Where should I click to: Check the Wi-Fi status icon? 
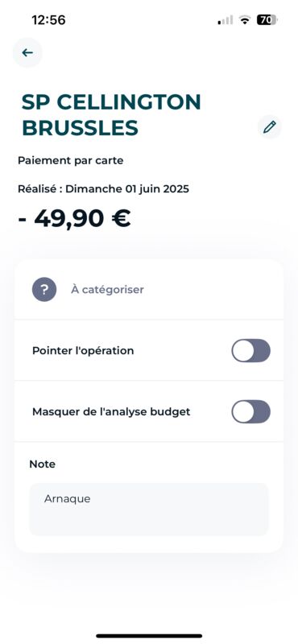(x=246, y=19)
